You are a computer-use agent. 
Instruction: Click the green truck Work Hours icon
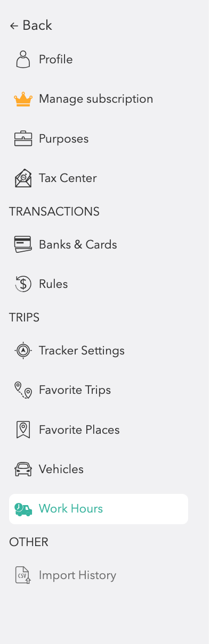(x=23, y=509)
